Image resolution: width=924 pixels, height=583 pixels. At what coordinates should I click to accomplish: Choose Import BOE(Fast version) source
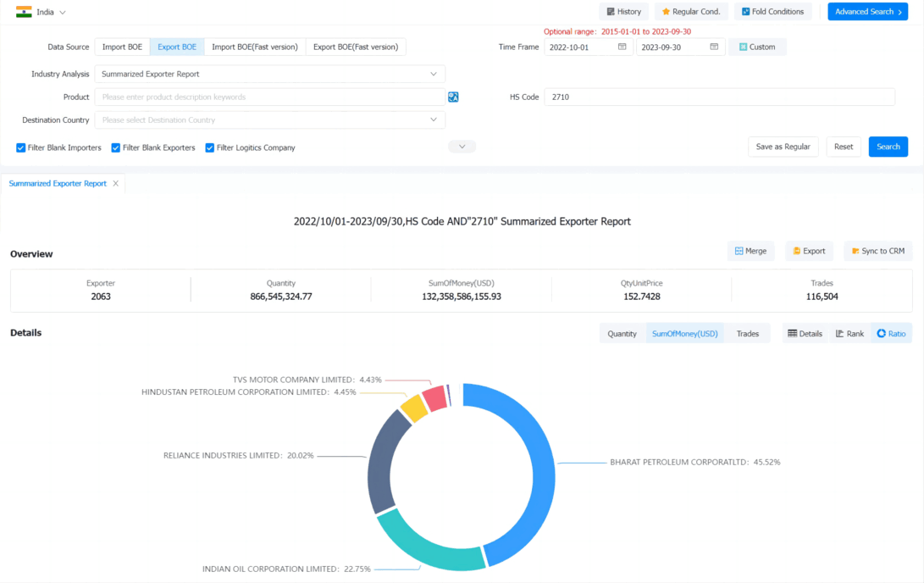(255, 47)
